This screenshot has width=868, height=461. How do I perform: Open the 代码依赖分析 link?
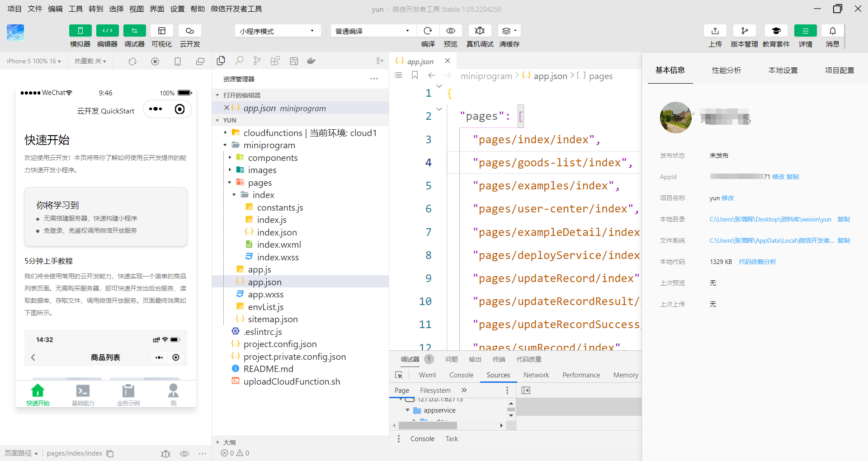tap(757, 262)
